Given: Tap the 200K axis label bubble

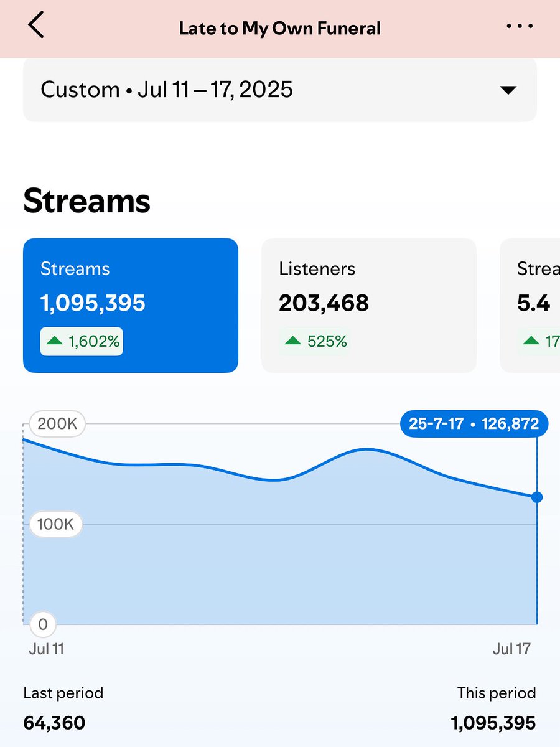Looking at the screenshot, I should point(57,424).
